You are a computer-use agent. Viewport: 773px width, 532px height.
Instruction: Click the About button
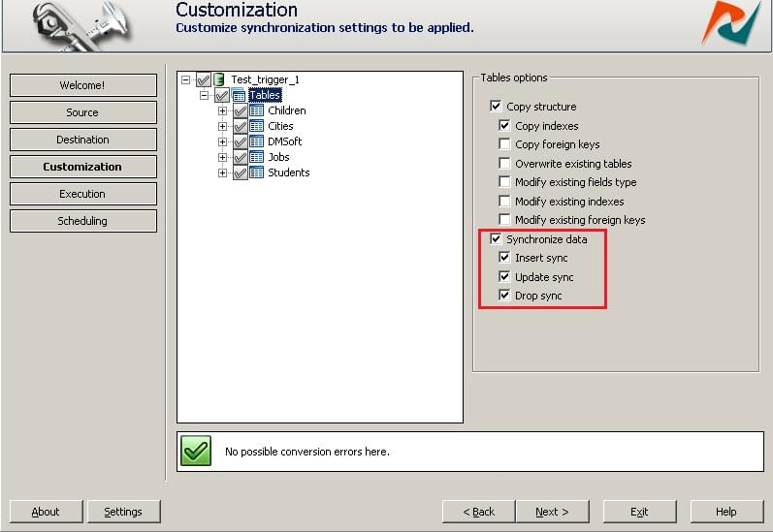pos(46,512)
